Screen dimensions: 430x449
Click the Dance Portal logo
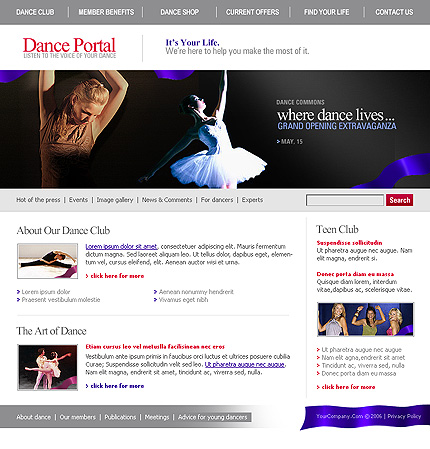point(69,48)
